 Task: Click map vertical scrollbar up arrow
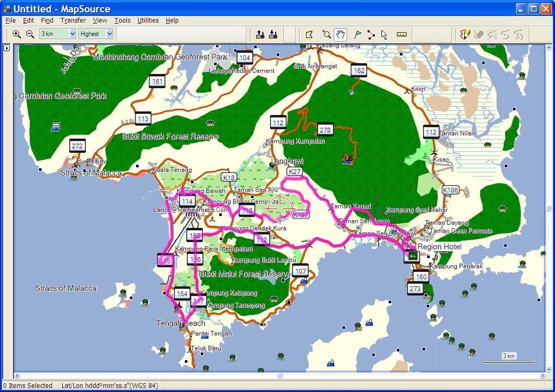tap(549, 47)
